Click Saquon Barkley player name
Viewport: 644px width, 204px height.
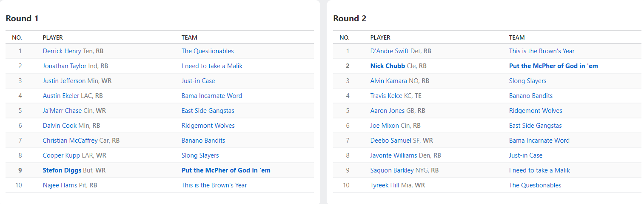[392, 170]
